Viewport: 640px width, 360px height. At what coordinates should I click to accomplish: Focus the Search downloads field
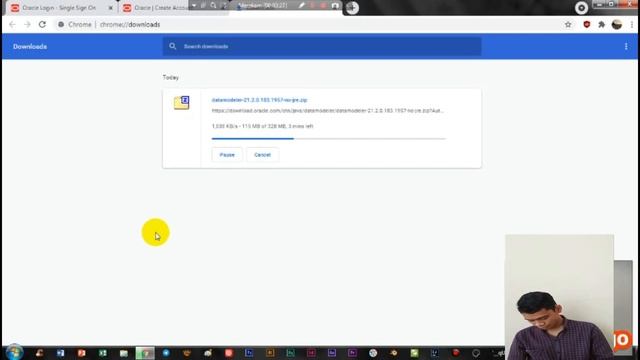pos(322,47)
